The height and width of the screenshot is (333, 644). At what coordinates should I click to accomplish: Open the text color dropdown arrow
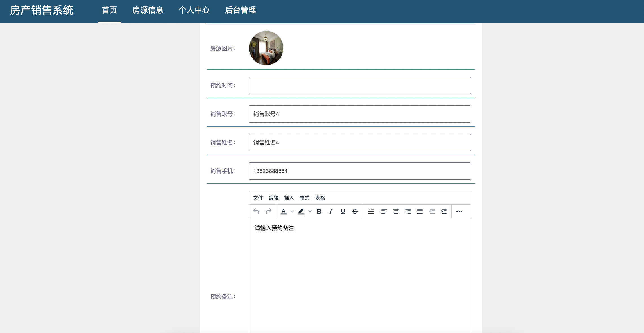tap(292, 211)
